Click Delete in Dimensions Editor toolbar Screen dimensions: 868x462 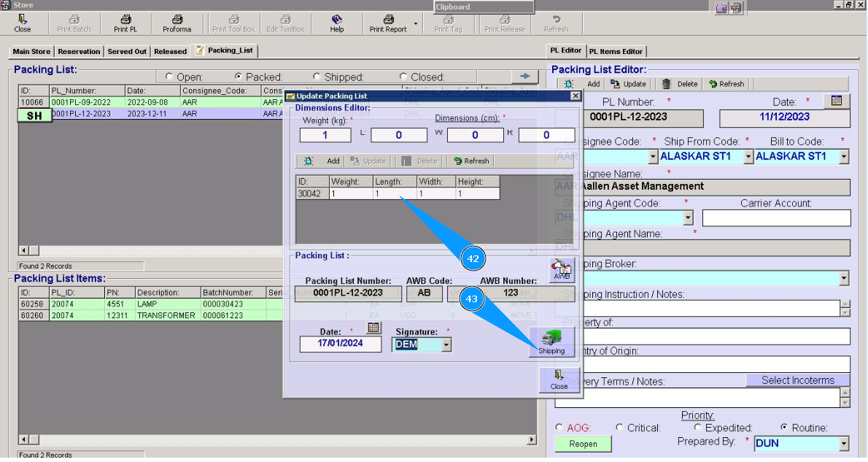[419, 161]
